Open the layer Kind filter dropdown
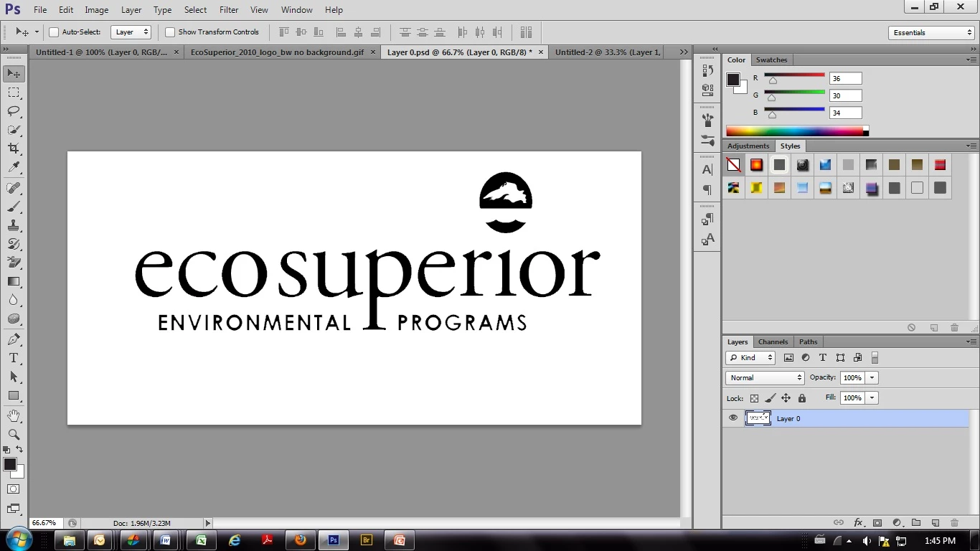 click(x=750, y=357)
